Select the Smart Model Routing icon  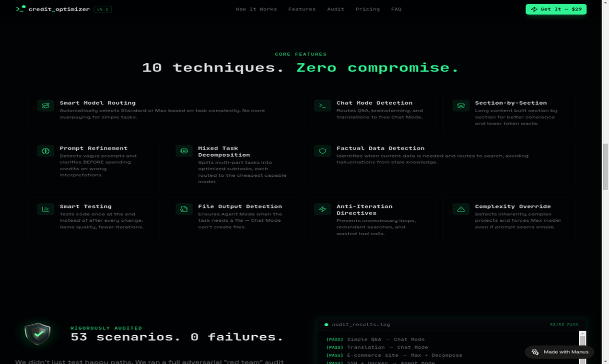pyautogui.click(x=45, y=105)
